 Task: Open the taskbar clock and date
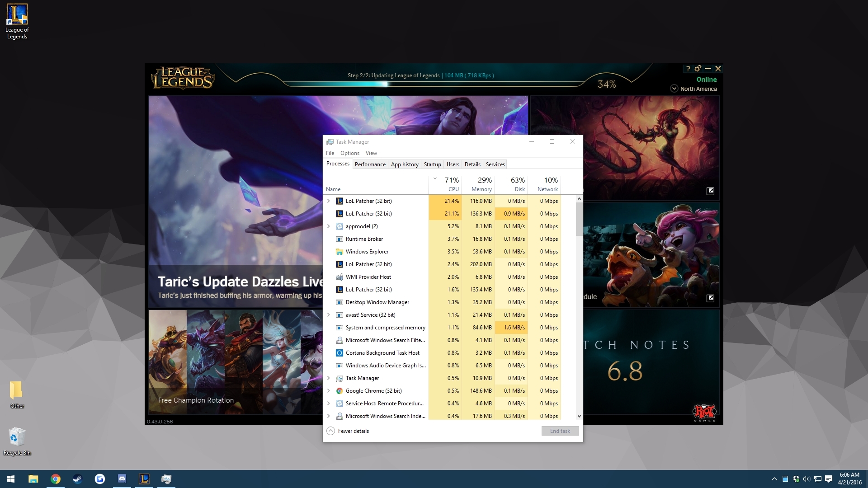(849, 479)
